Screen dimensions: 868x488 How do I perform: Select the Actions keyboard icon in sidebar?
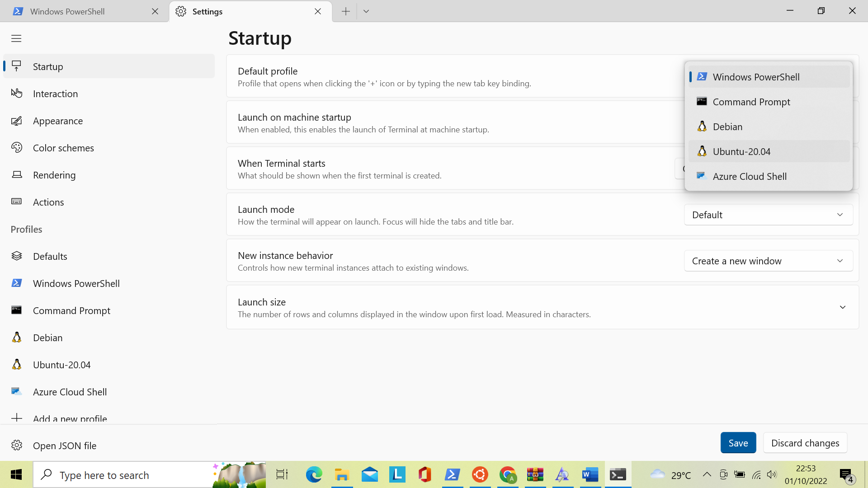17,202
